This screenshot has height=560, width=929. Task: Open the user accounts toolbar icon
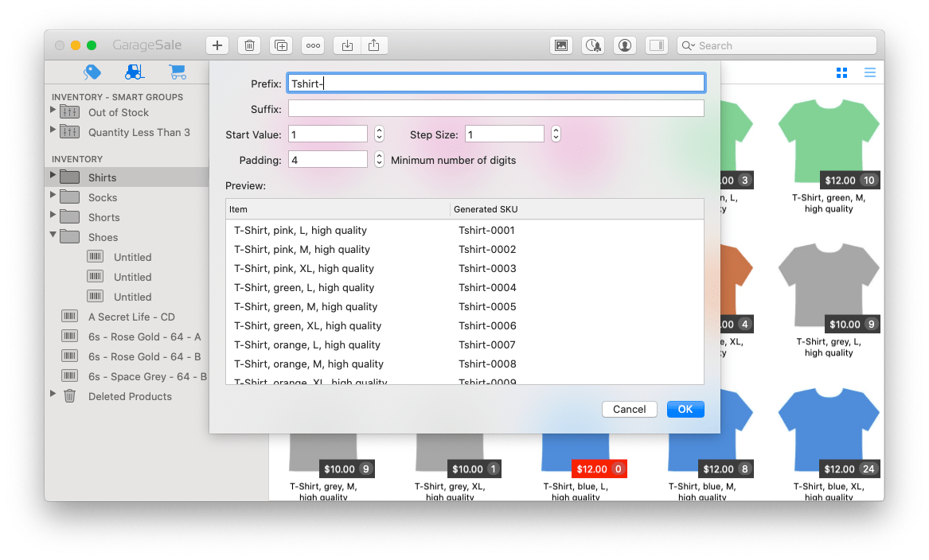point(625,45)
